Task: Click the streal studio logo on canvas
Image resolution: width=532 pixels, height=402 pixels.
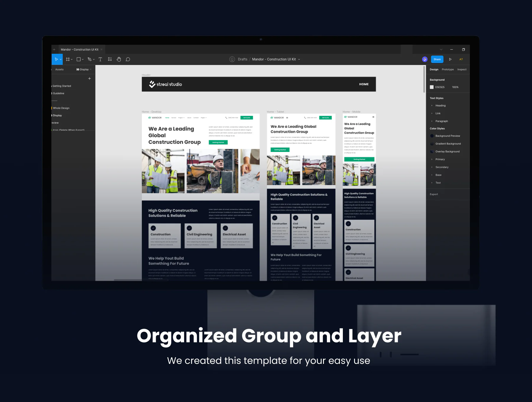Action: 166,84
